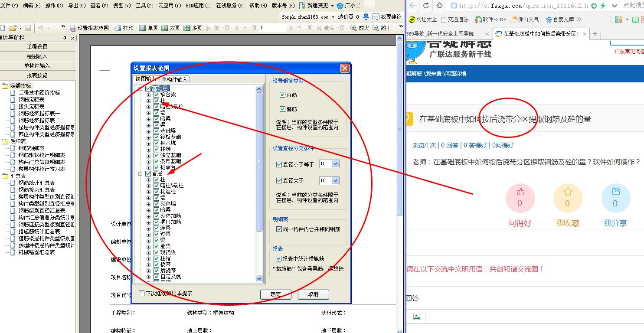Click the 确定 button
644x333 pixels.
(276, 294)
